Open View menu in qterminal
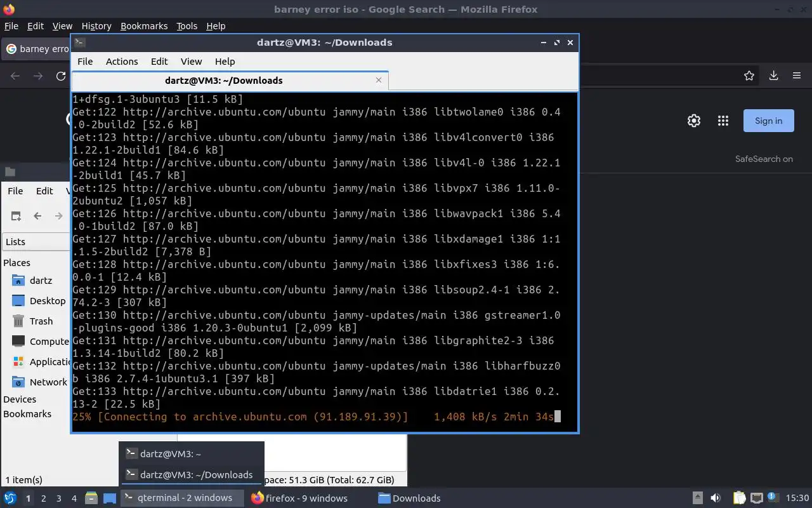 pyautogui.click(x=191, y=62)
